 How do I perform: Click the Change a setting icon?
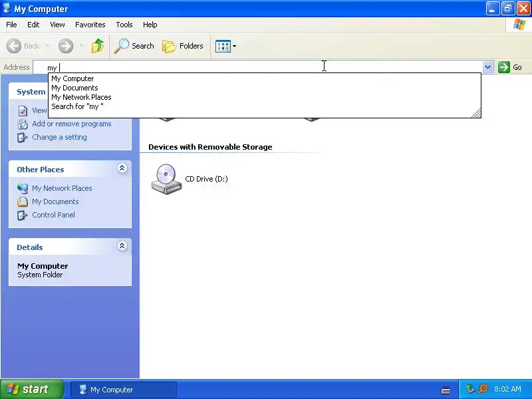pyautogui.click(x=23, y=138)
